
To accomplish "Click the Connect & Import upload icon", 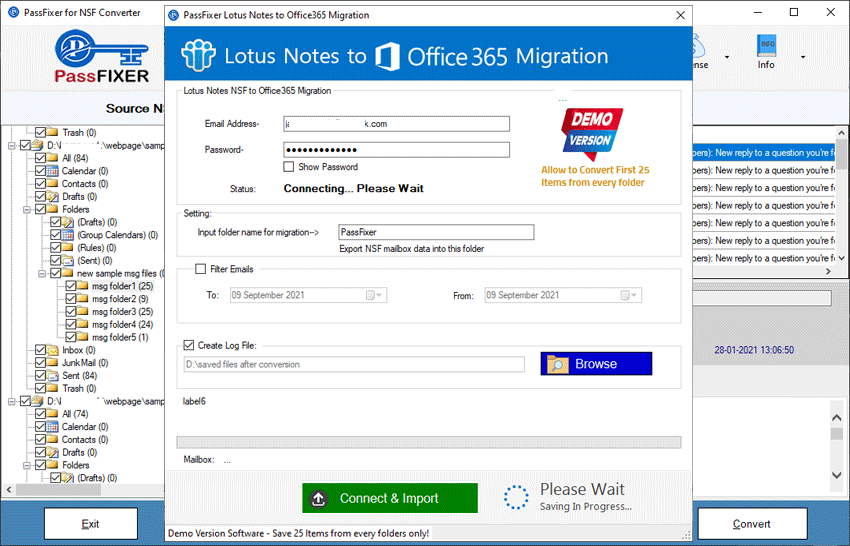I will click(319, 498).
